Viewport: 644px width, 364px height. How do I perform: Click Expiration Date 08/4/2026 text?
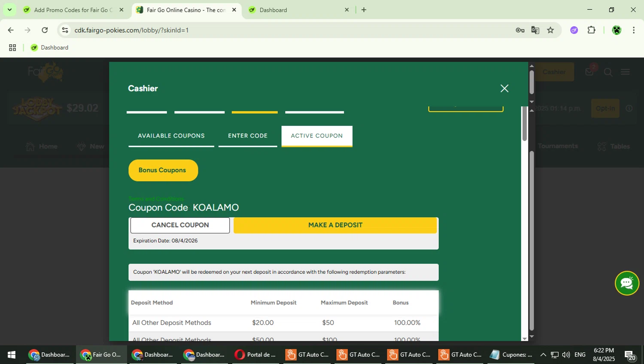click(165, 241)
